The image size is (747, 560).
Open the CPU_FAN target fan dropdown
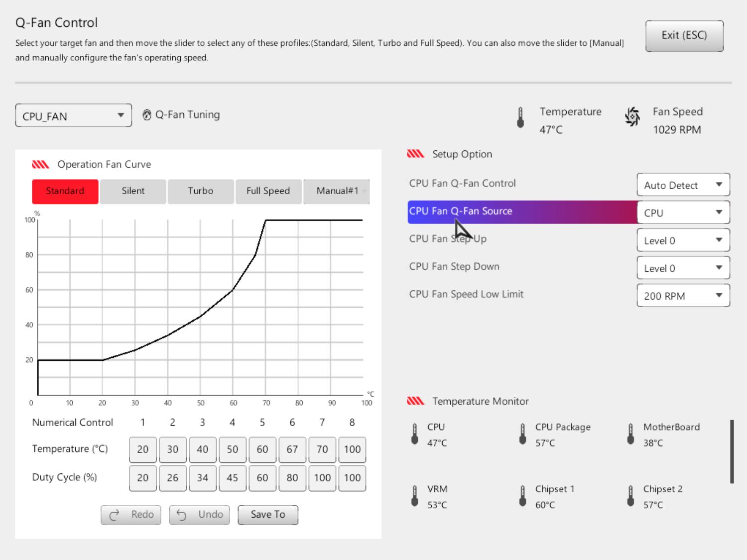(74, 115)
